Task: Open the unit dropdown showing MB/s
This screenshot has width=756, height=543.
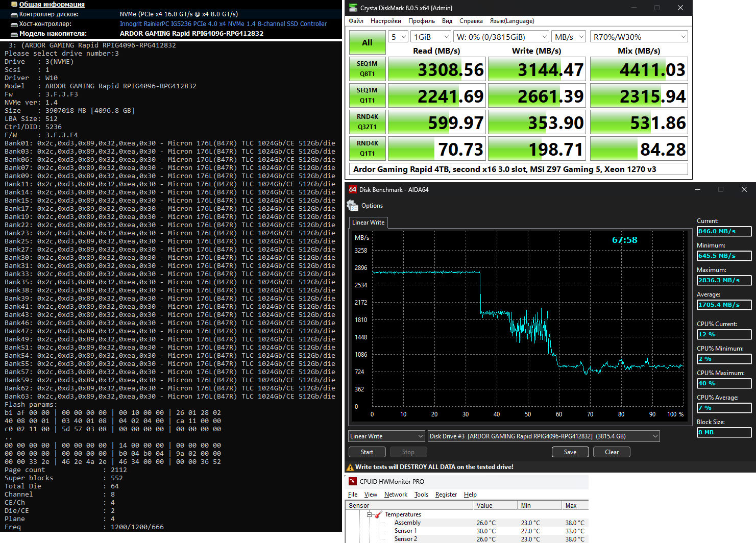Action: point(569,37)
